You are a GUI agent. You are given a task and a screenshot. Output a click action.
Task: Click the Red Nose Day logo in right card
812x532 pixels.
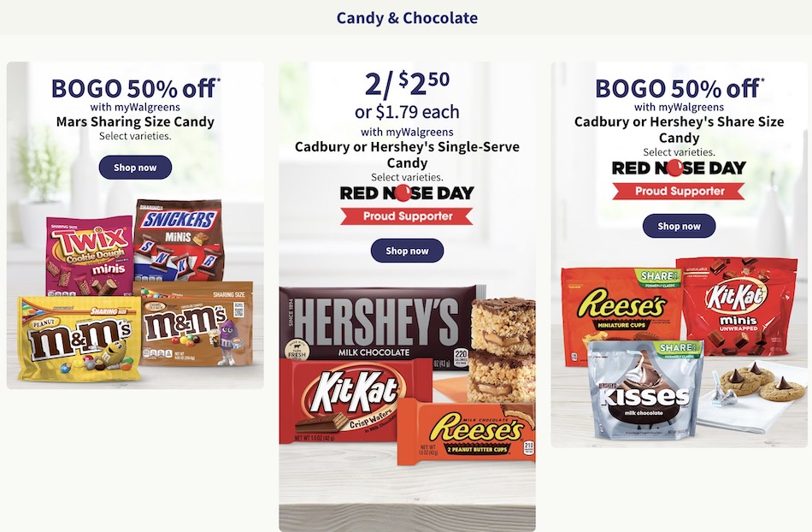click(x=679, y=168)
